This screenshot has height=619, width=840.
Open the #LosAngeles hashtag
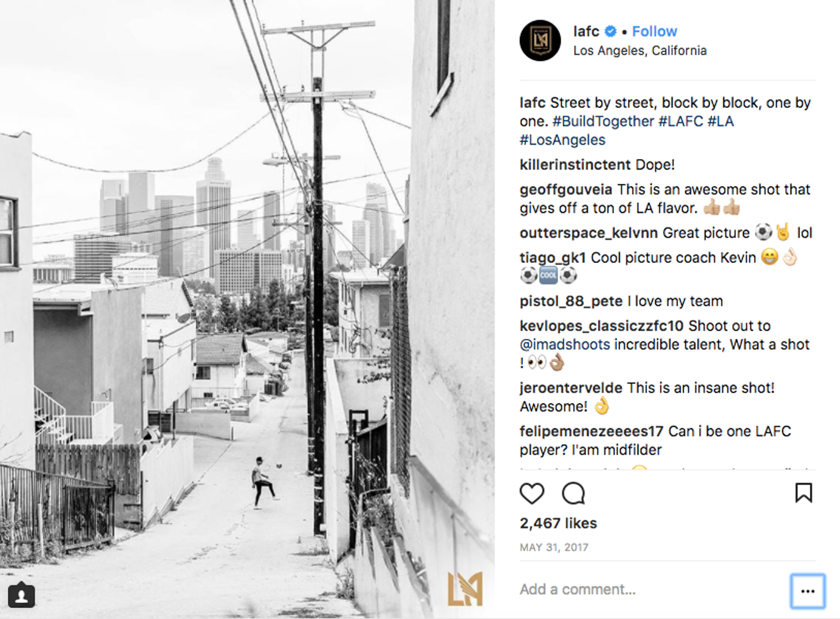pyautogui.click(x=563, y=140)
